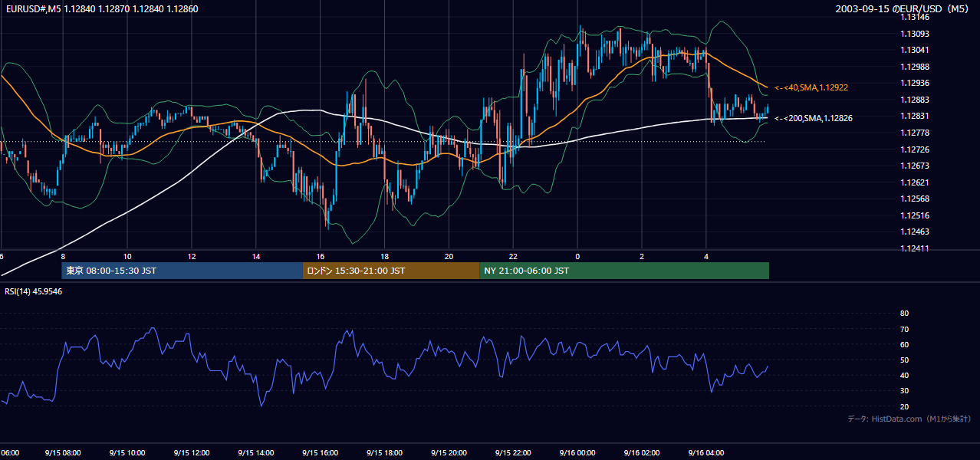980x460 pixels.
Task: Click the 9/15 18:00 time axis label
Action: pos(385,453)
